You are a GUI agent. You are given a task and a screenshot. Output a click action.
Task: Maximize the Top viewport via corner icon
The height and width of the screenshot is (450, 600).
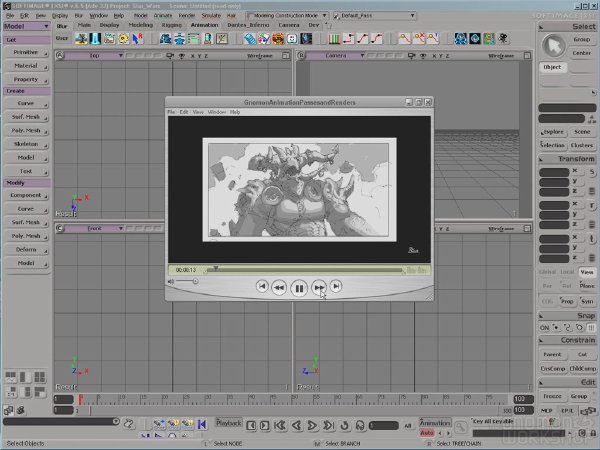285,56
